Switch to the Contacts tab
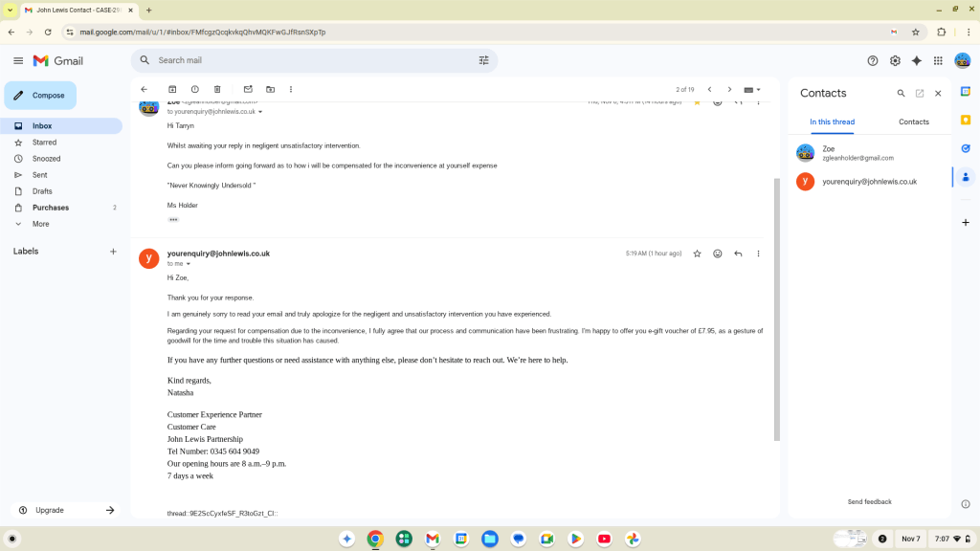The image size is (980, 551). [x=913, y=121]
